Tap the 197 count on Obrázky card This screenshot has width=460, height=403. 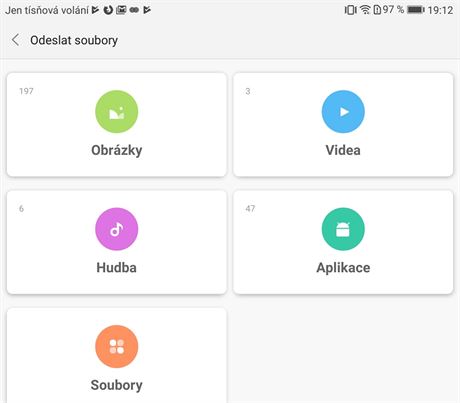click(x=26, y=91)
